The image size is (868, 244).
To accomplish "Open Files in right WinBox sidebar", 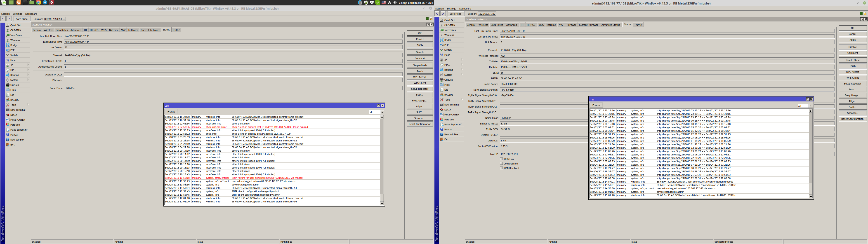I will [447, 84].
